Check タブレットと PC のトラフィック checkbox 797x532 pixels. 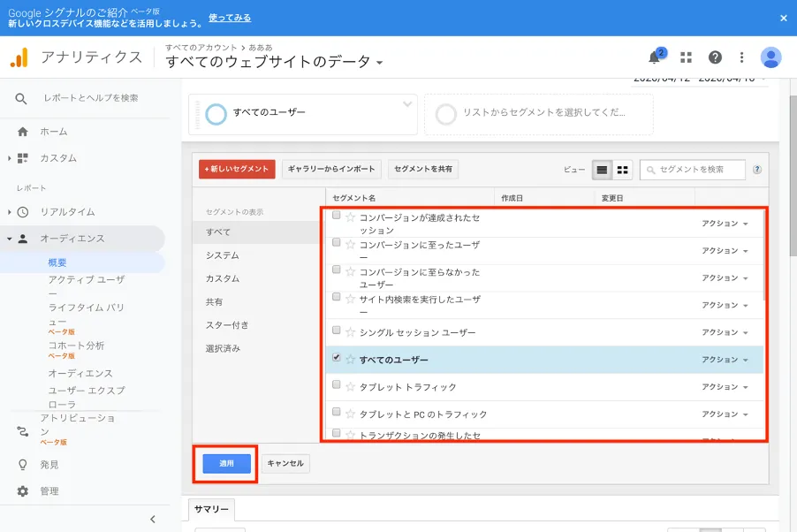(336, 412)
